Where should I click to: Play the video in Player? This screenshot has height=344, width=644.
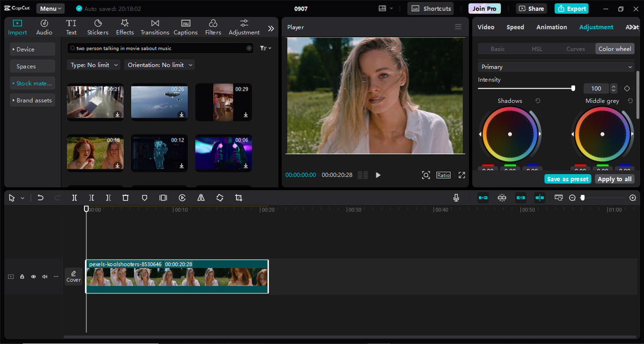click(378, 175)
